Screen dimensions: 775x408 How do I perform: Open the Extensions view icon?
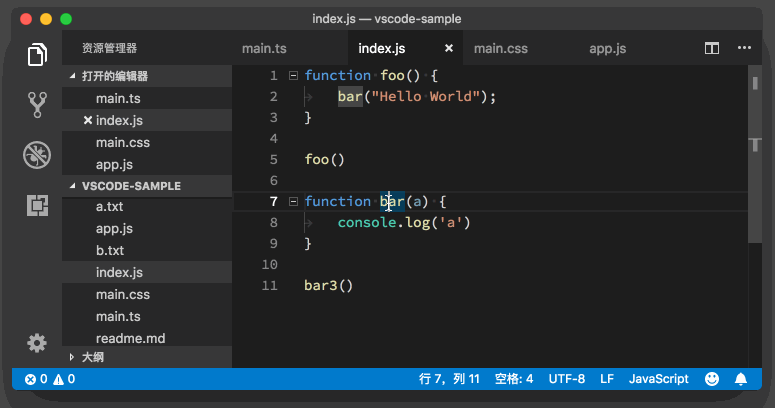pos(37,206)
